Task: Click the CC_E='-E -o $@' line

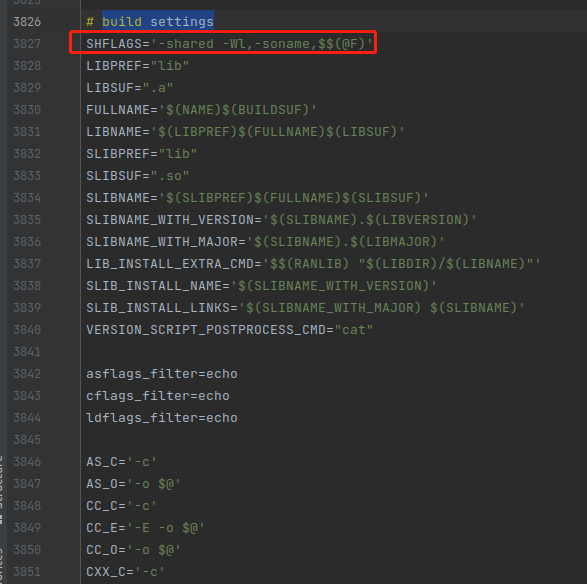Action: (x=145, y=528)
